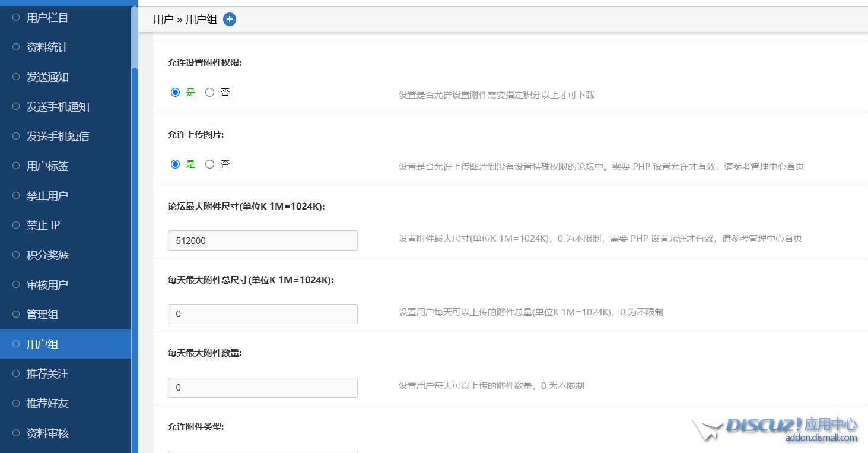The width and height of the screenshot is (868, 453).
Task: Select 用户标签 in the sidebar
Action: 47,166
